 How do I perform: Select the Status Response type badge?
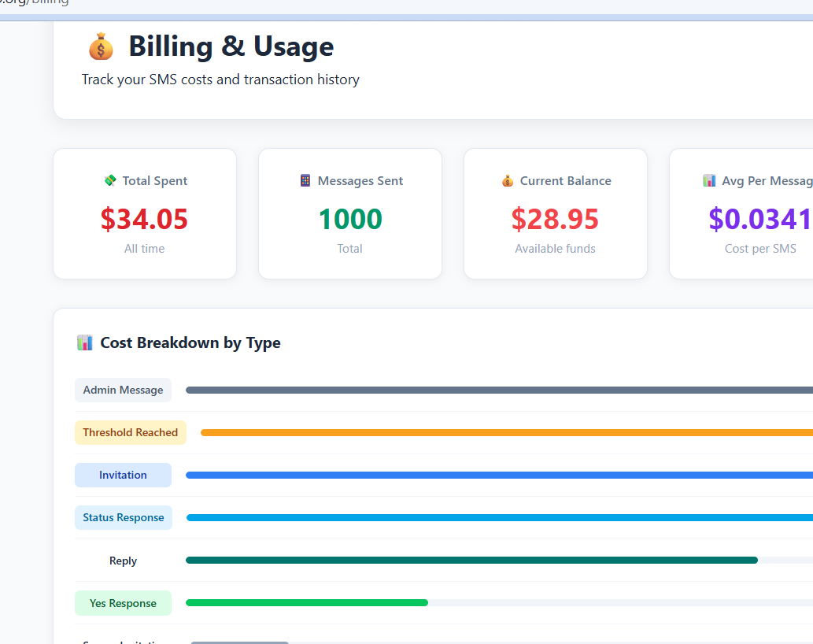(124, 517)
